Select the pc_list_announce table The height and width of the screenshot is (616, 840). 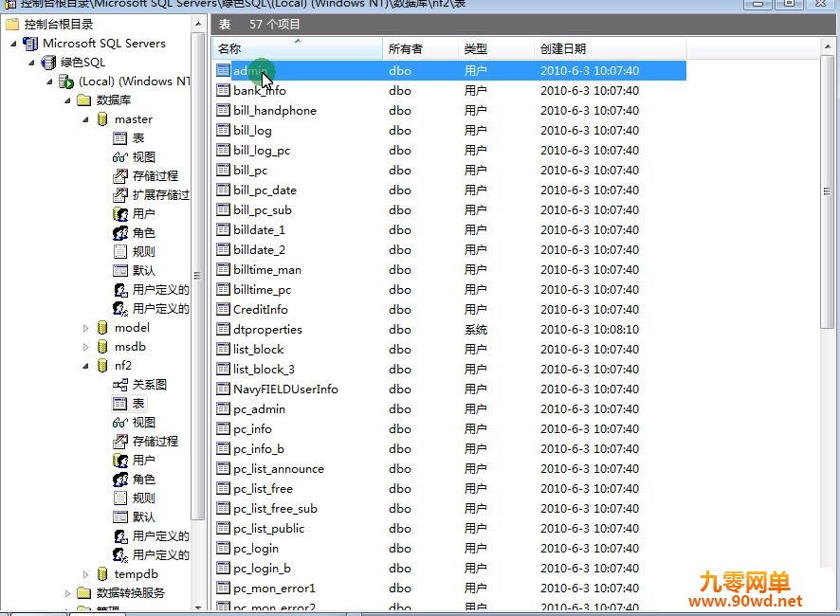click(x=279, y=469)
